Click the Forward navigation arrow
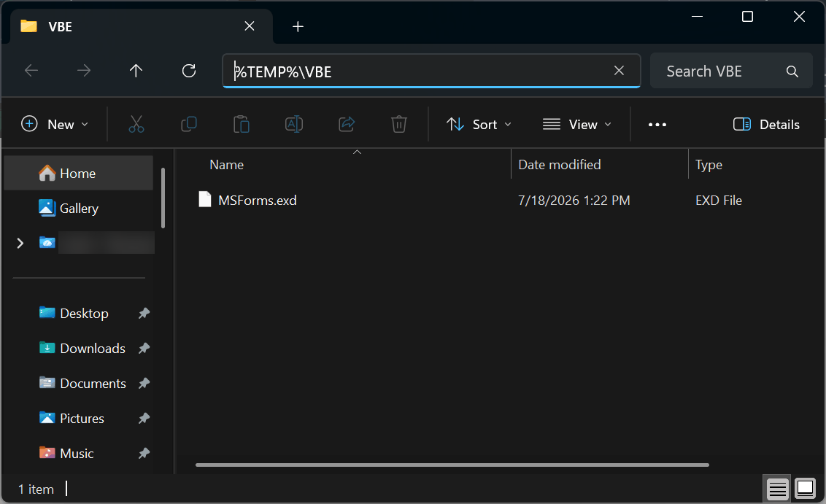The height and width of the screenshot is (504, 826). click(x=84, y=71)
